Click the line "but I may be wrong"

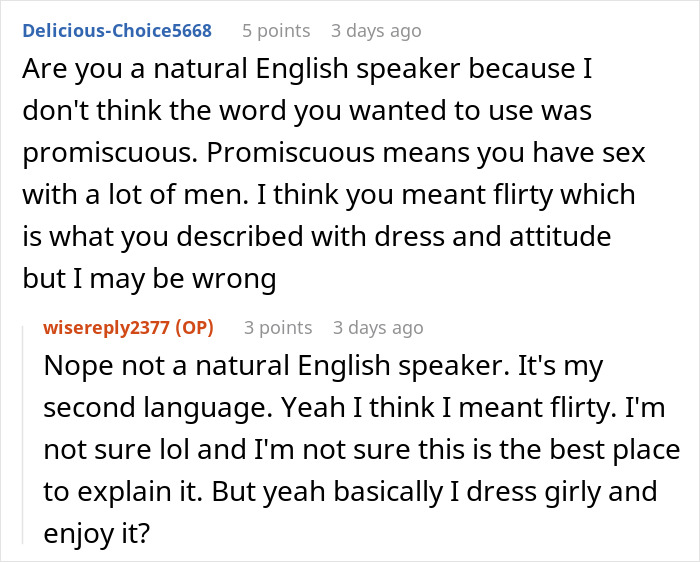(149, 279)
